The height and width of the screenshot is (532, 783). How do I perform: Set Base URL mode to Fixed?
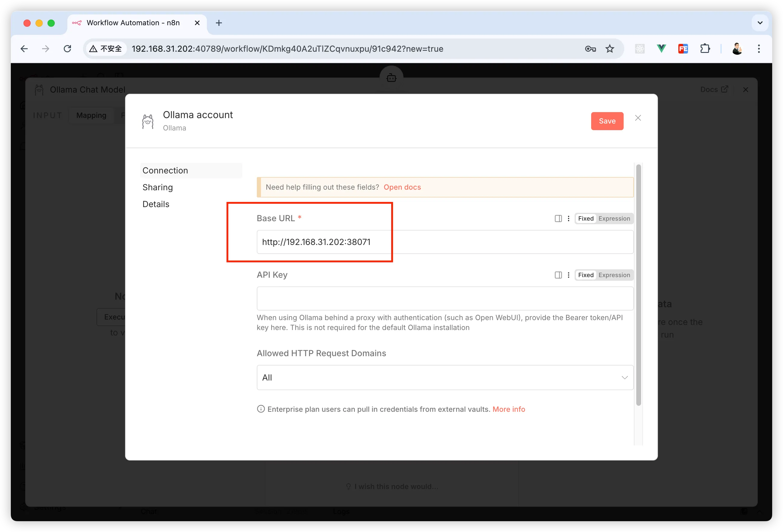[585, 219]
